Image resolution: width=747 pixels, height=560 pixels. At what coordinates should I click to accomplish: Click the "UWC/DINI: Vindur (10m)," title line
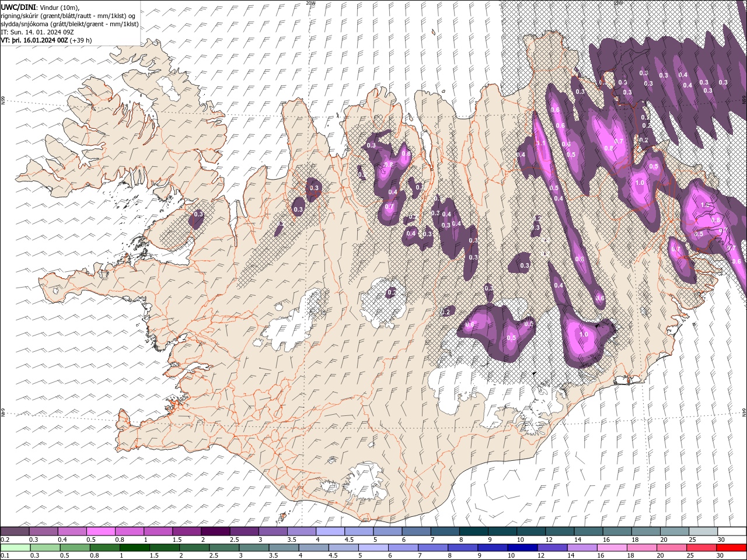point(40,6)
